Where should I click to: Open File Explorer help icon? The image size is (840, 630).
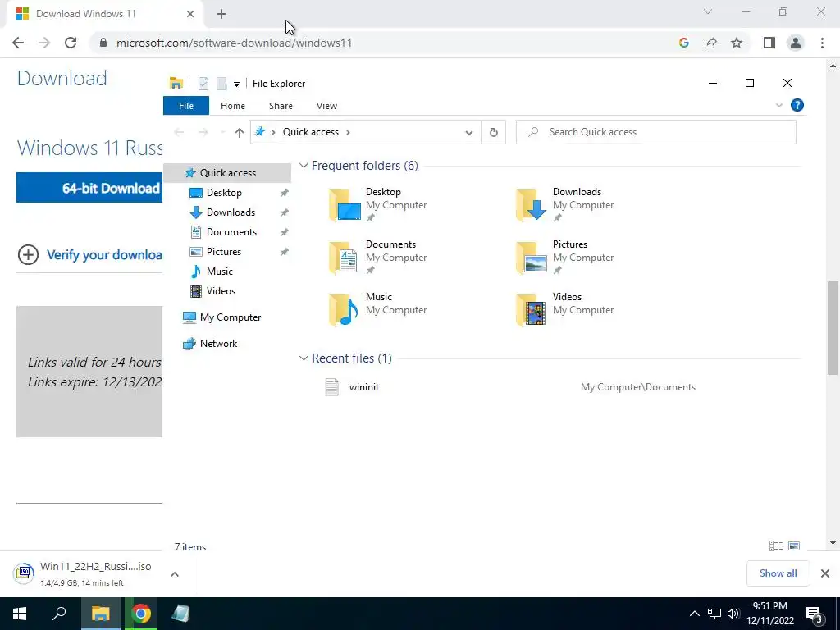pyautogui.click(x=797, y=105)
